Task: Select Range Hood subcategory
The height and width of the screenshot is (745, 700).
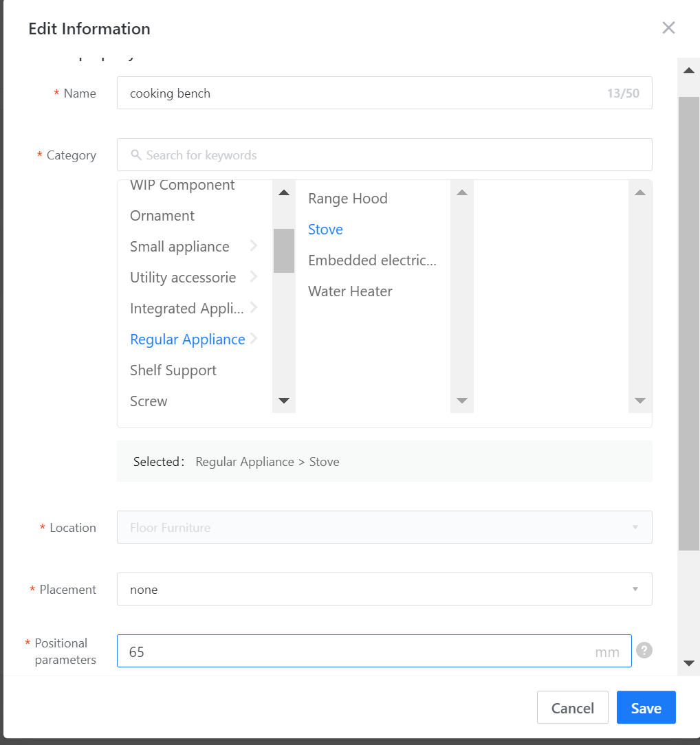Action: pyautogui.click(x=347, y=199)
